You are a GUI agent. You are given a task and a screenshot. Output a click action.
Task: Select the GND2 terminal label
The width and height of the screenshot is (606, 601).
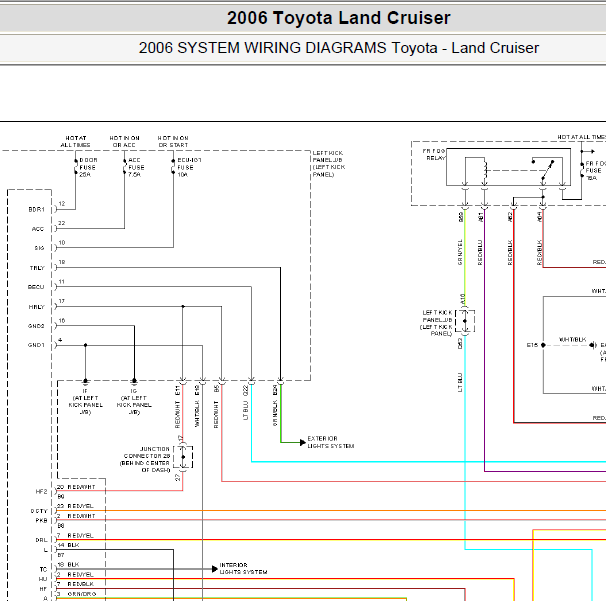point(36,326)
